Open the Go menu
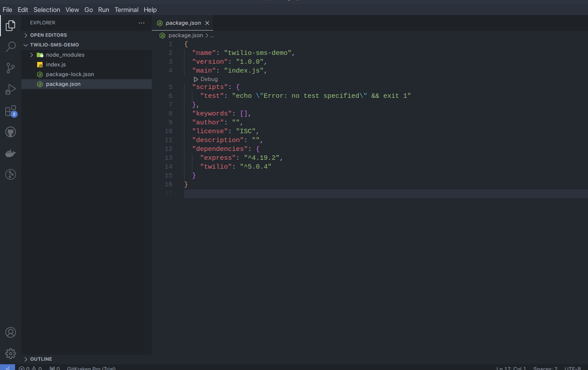This screenshot has height=370, width=588. pyautogui.click(x=88, y=10)
